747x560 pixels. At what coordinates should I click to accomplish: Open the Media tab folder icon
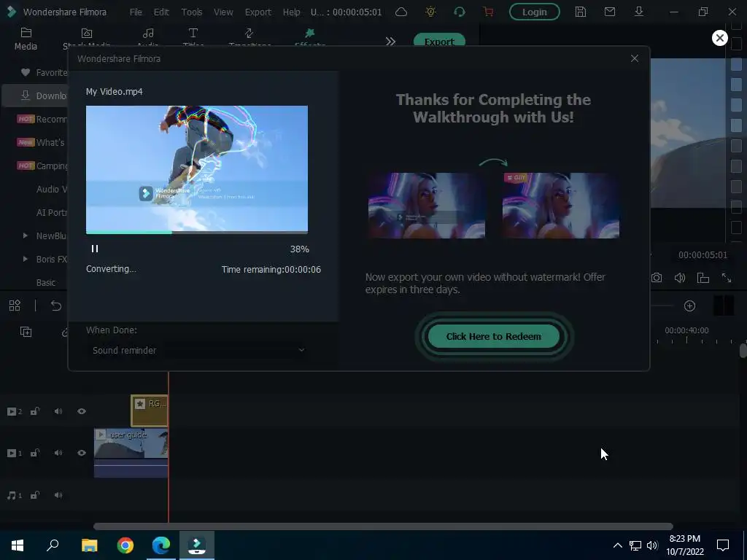coord(26,33)
